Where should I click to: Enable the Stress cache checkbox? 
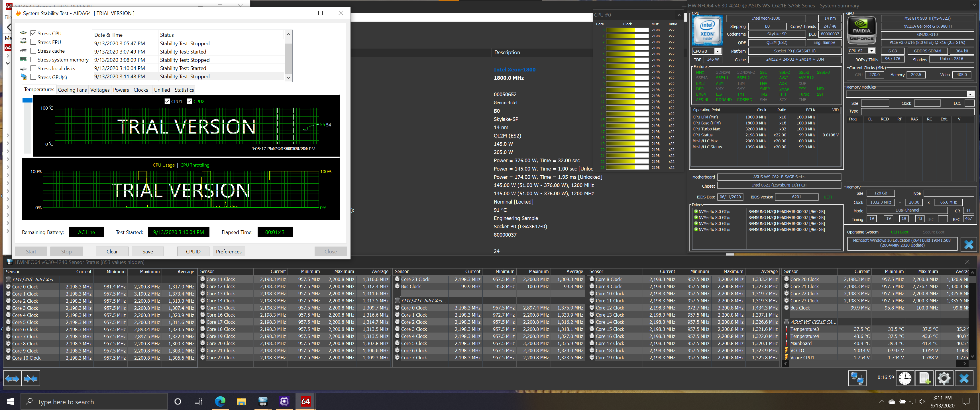click(33, 51)
